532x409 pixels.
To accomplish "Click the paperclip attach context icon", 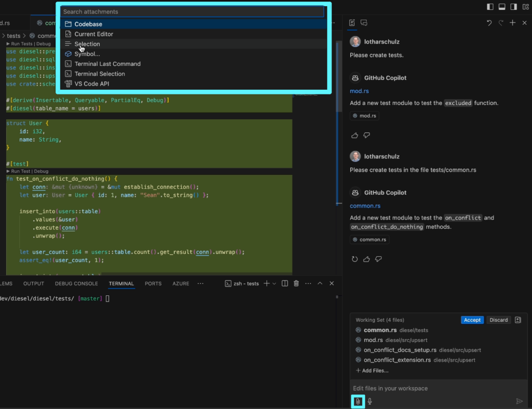I will 357,401.
